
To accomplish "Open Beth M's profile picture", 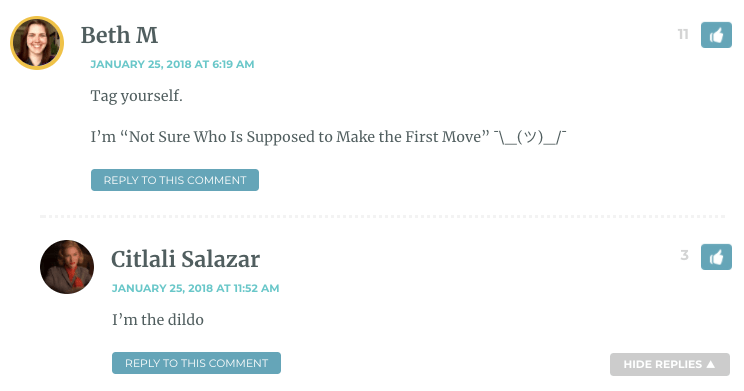I will [37, 43].
